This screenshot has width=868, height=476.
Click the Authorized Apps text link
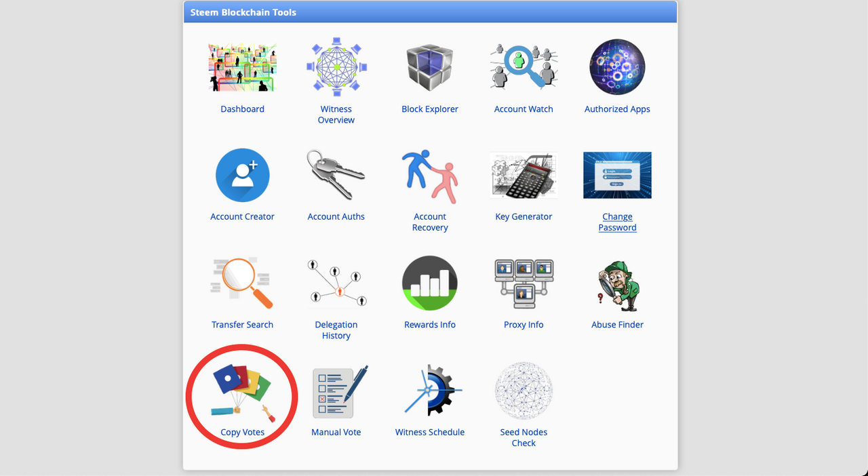click(x=617, y=109)
